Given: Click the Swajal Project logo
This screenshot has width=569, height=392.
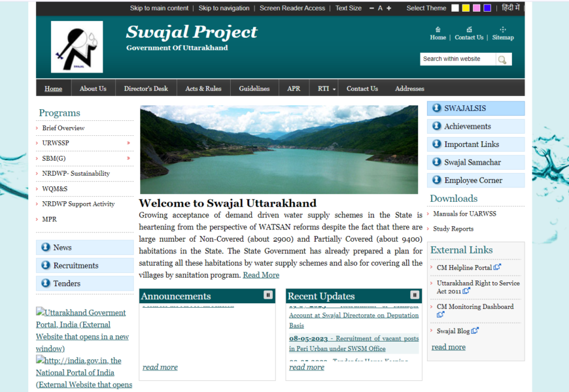Looking at the screenshot, I should pos(77,46).
